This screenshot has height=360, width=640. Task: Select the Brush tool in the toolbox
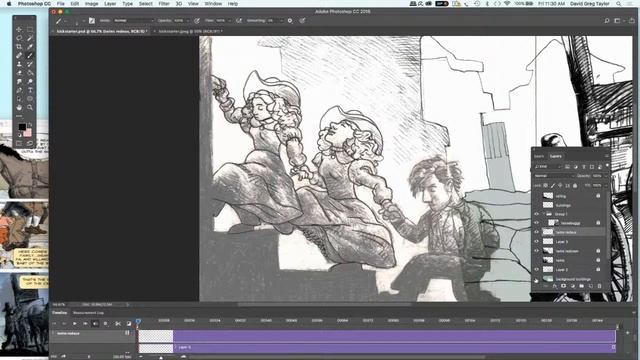(30, 56)
